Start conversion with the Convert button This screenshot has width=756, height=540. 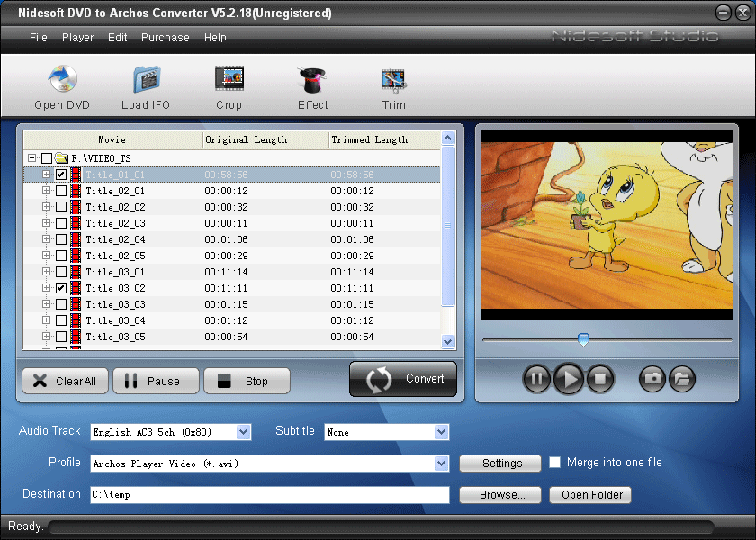pyautogui.click(x=403, y=379)
